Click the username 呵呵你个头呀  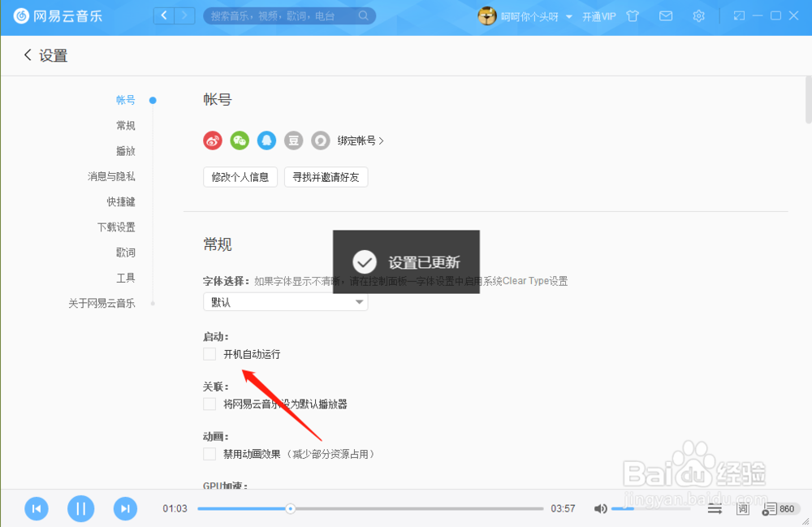(529, 16)
